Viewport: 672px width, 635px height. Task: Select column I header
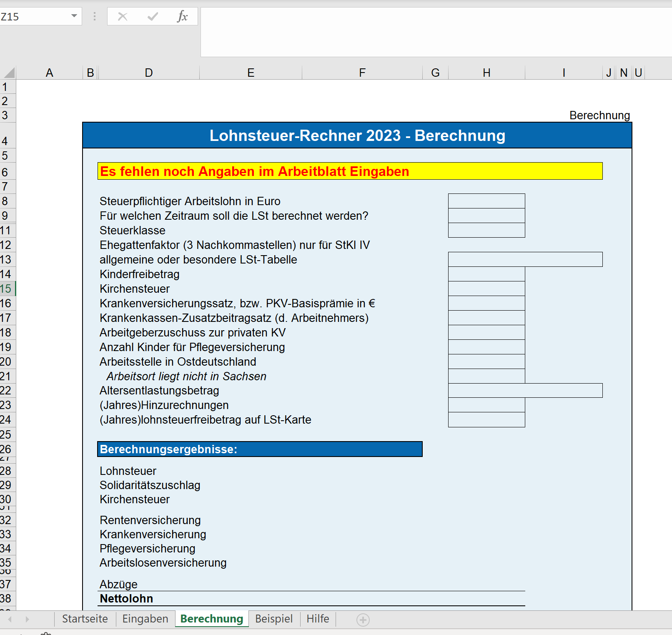coord(564,73)
